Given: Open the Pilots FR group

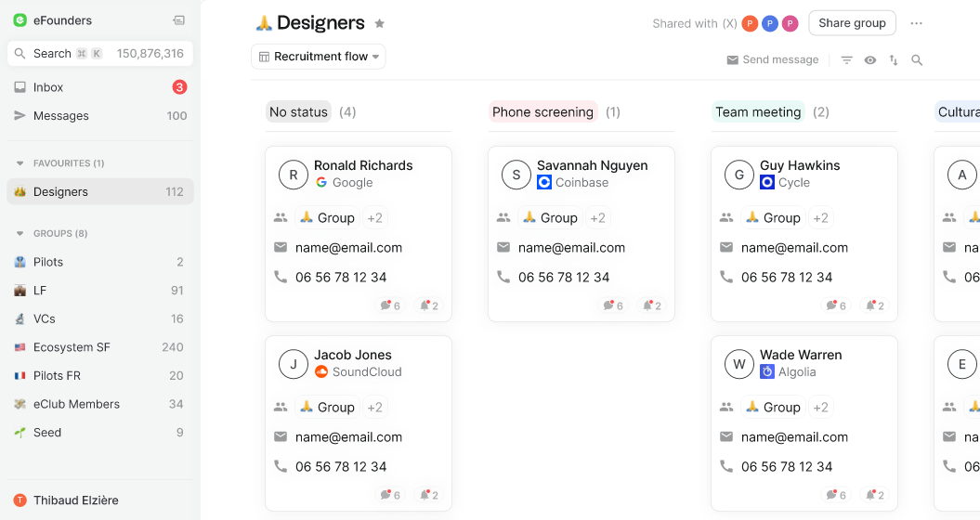Looking at the screenshot, I should click(x=100, y=376).
